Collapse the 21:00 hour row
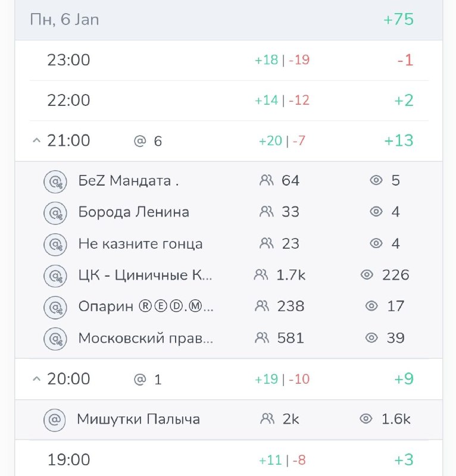Image resolution: width=456 pixels, height=476 pixels. (36, 140)
